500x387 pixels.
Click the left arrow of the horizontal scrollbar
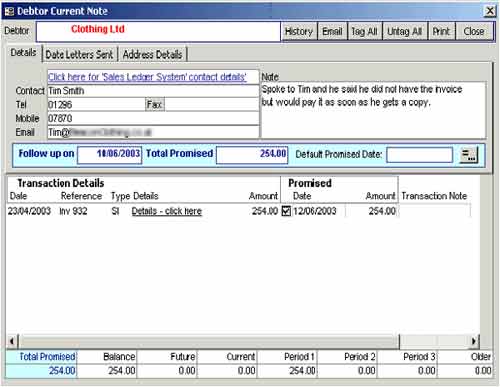coord(12,341)
